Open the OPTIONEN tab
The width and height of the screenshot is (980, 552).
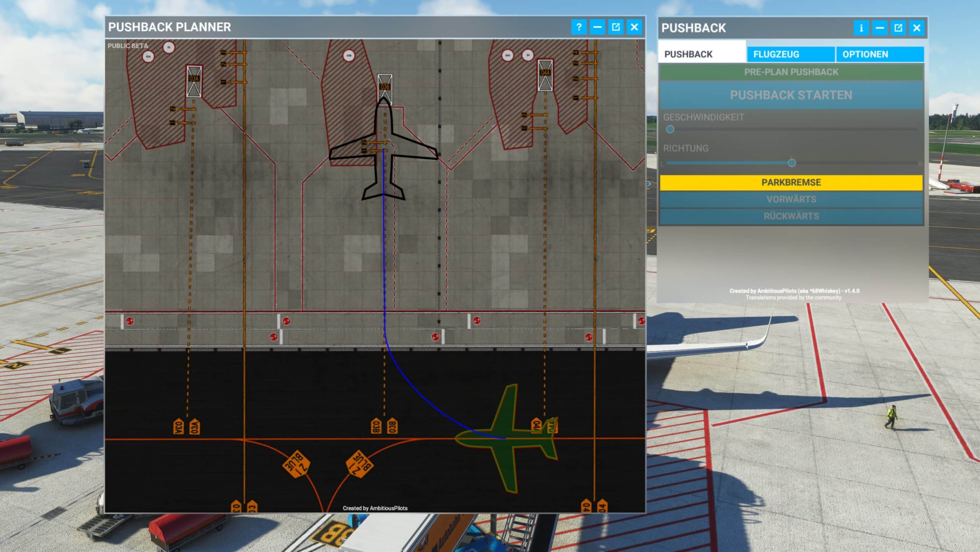click(879, 54)
